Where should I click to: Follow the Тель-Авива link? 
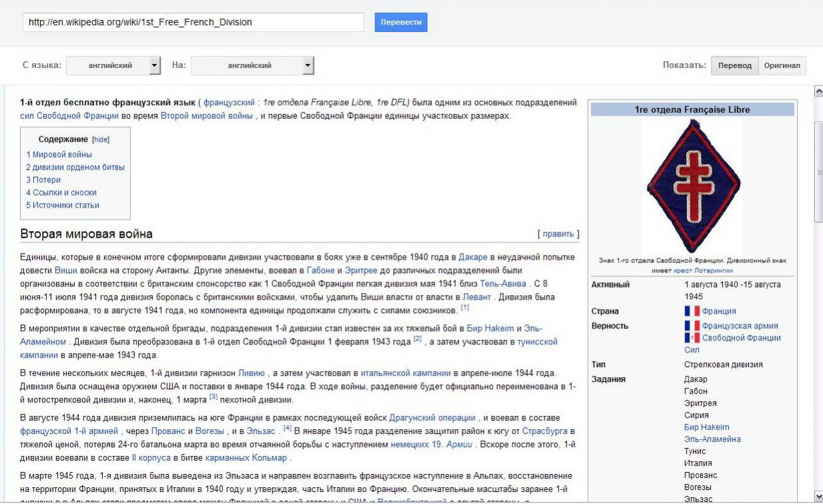[x=503, y=283]
